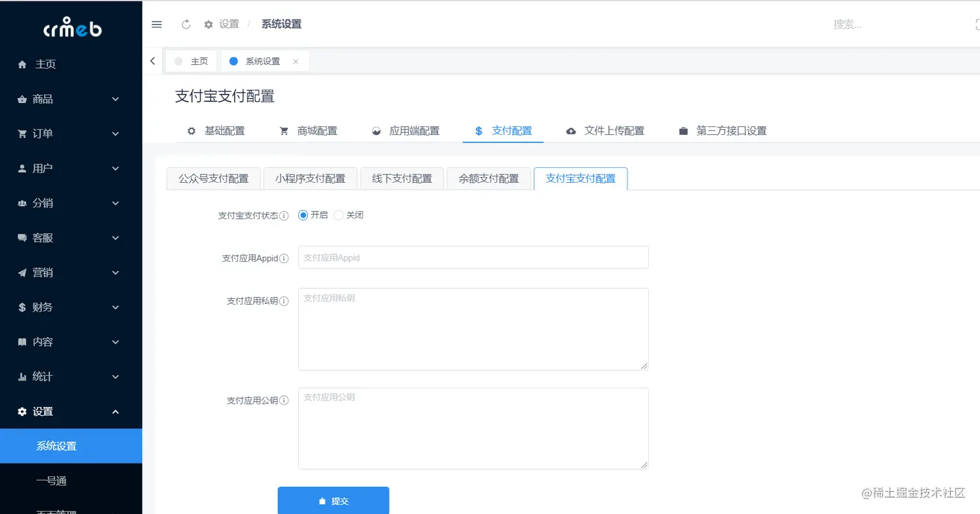
Task: Expand the 用户 sidebar menu
Action: 115,169
